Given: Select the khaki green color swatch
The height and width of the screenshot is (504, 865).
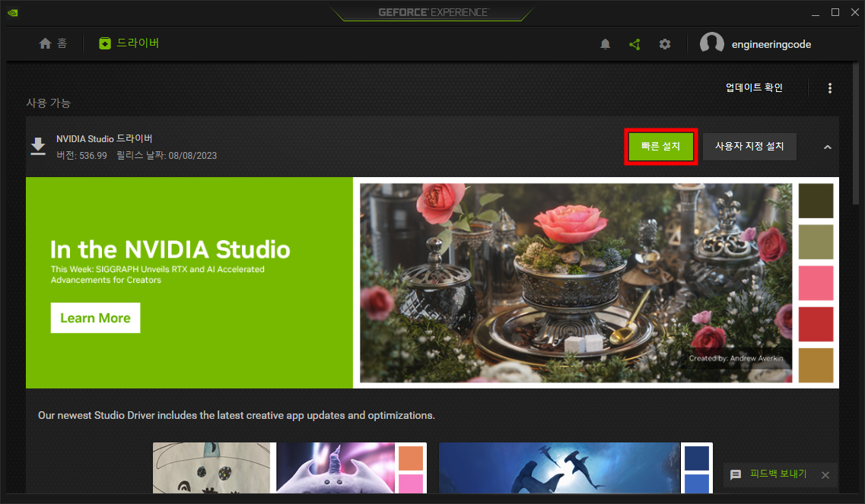Looking at the screenshot, I should [816, 242].
